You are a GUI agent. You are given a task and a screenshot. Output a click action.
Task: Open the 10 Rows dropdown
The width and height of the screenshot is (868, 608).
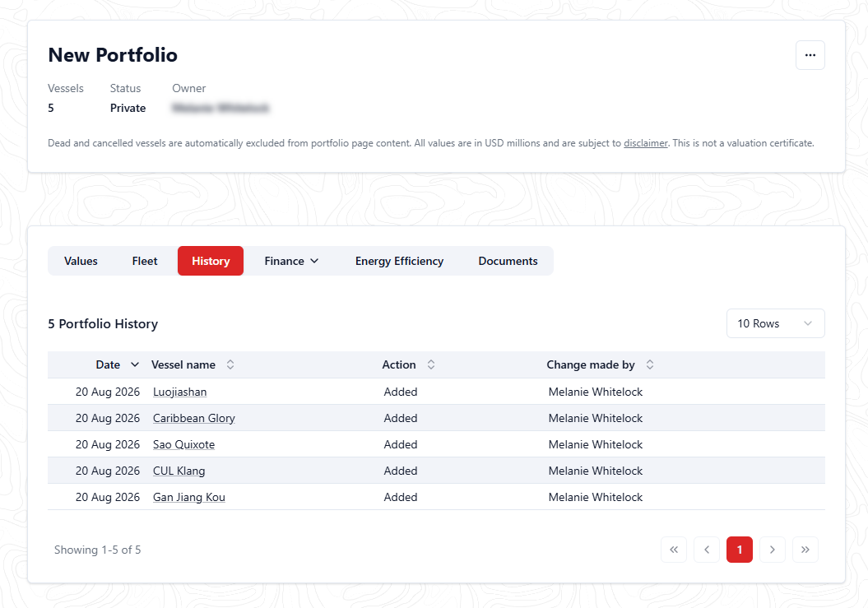(x=776, y=323)
